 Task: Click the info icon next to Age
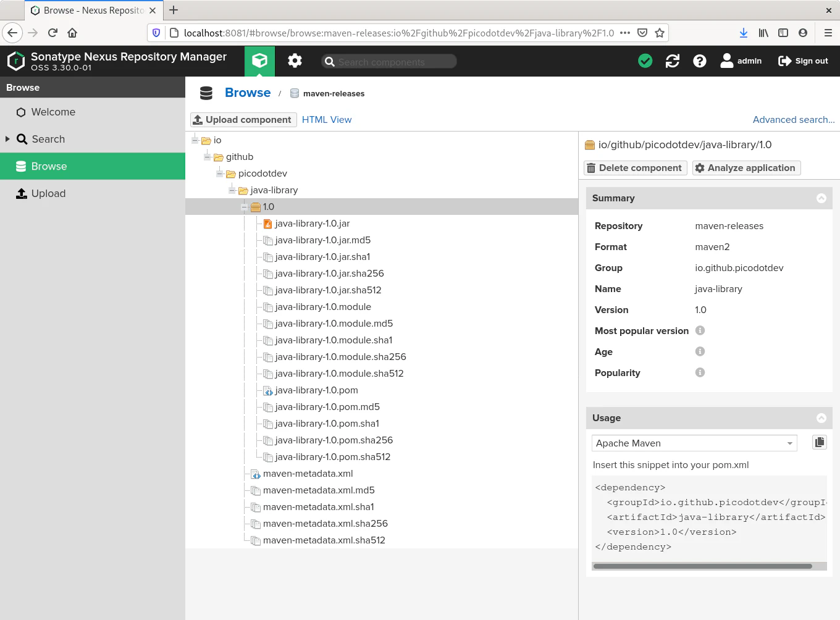coord(700,351)
